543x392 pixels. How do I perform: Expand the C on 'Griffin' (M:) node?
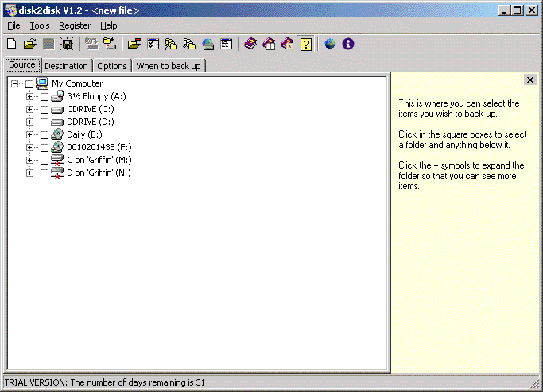(29, 160)
